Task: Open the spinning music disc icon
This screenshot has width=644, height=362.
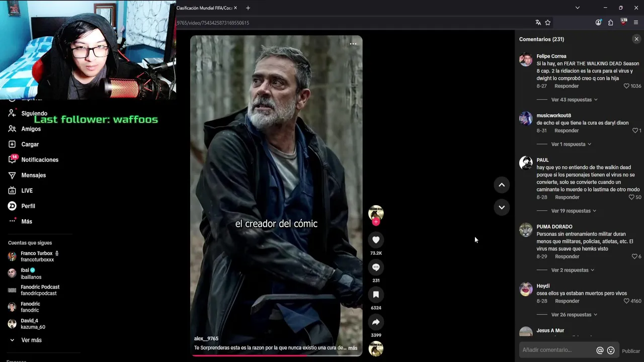Action: tap(376, 348)
